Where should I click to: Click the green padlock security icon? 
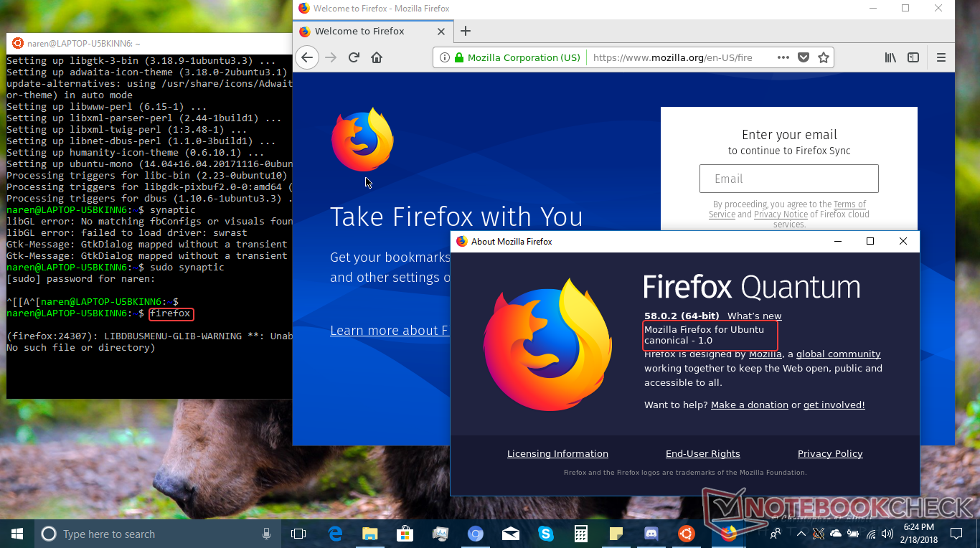(460, 57)
